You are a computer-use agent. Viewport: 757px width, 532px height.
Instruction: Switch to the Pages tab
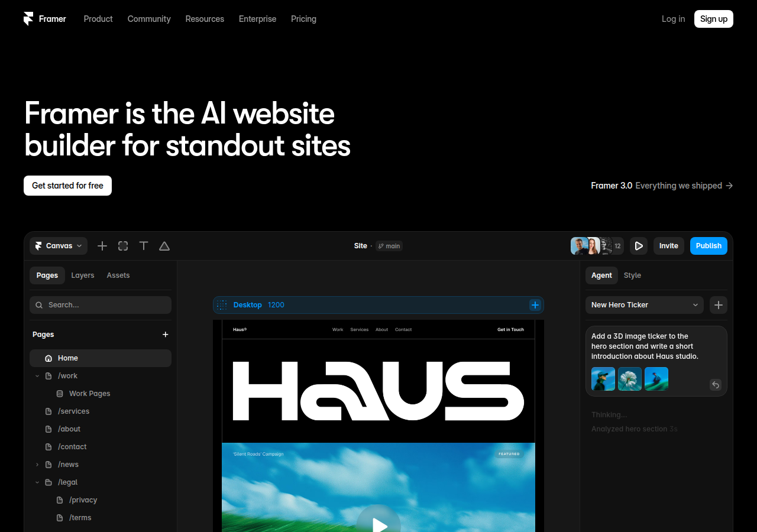click(47, 275)
